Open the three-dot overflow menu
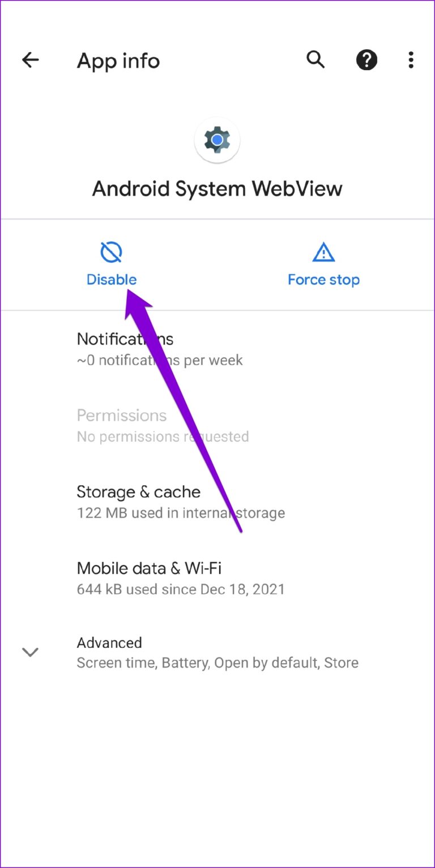 click(410, 59)
